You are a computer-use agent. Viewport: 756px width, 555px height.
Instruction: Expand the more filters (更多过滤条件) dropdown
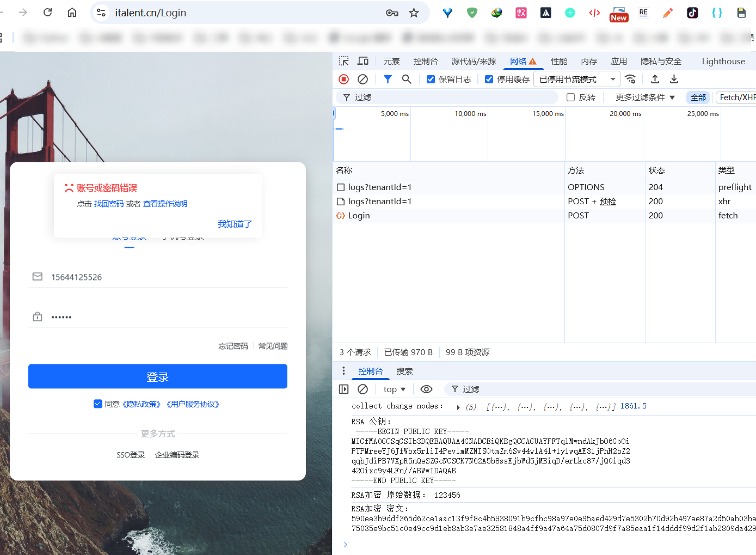pos(645,97)
